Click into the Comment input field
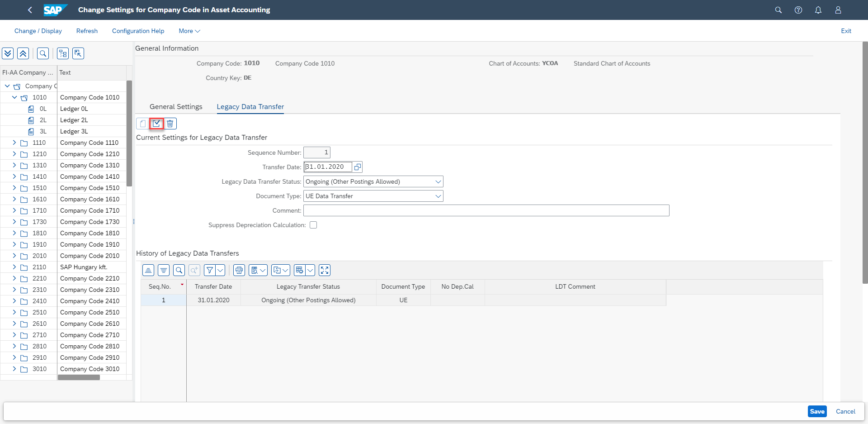 (486, 210)
